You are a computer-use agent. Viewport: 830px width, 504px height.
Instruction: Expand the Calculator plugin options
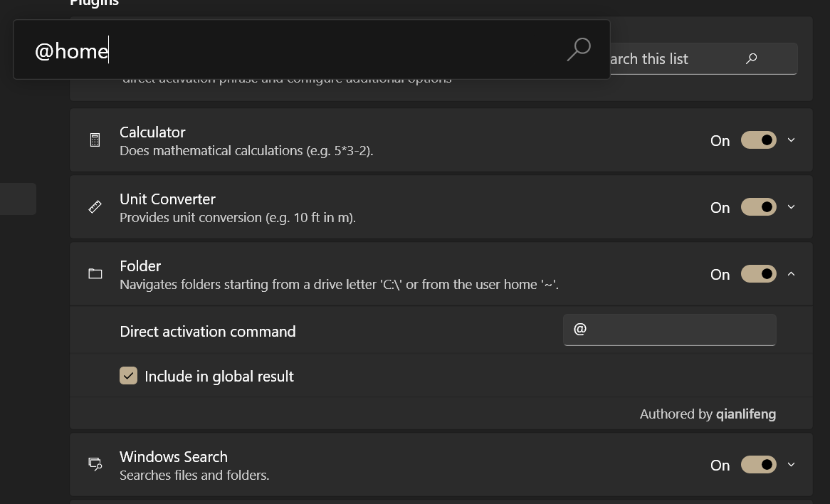coord(792,140)
